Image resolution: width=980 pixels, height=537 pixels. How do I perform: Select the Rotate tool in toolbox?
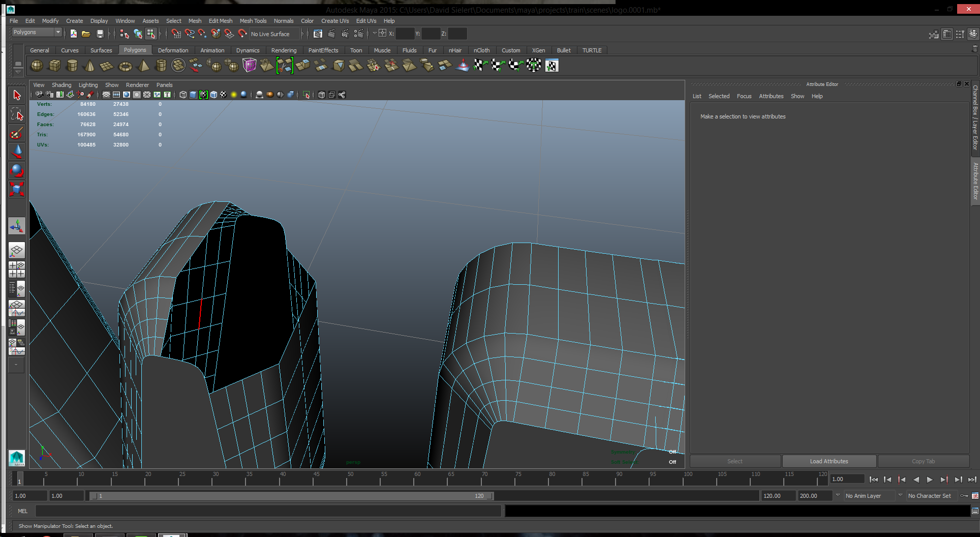point(17,170)
